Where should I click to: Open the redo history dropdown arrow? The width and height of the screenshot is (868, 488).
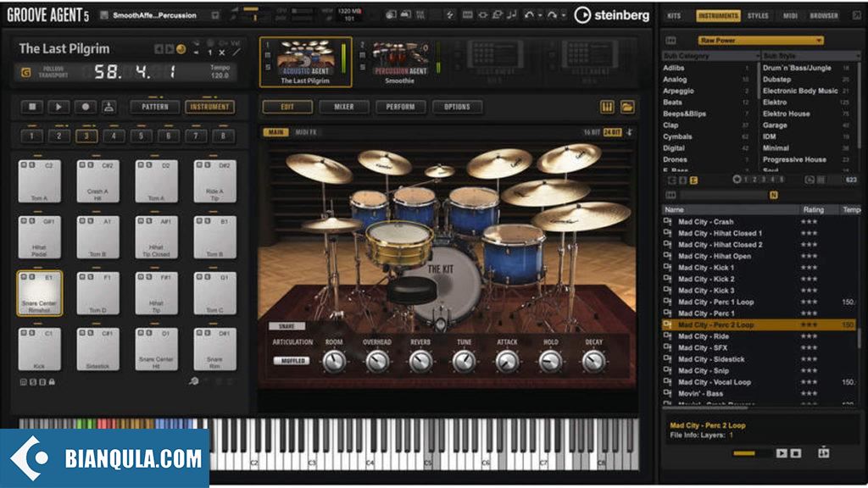coord(563,15)
